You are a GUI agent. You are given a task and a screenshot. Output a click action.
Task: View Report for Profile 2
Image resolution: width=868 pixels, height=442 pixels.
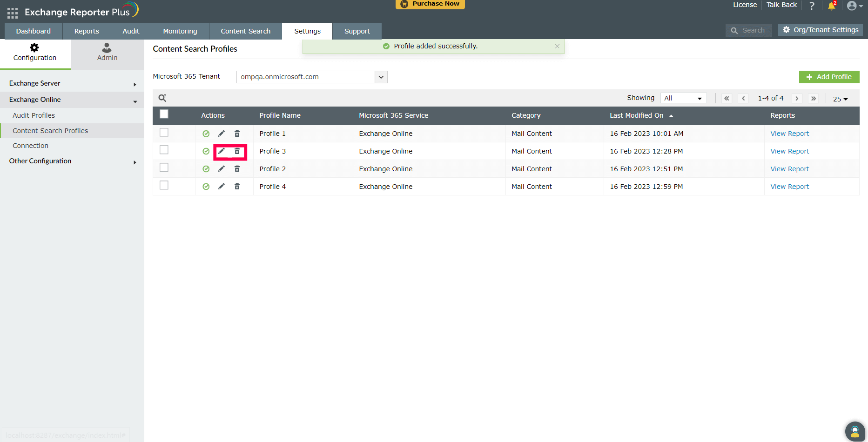click(x=790, y=169)
